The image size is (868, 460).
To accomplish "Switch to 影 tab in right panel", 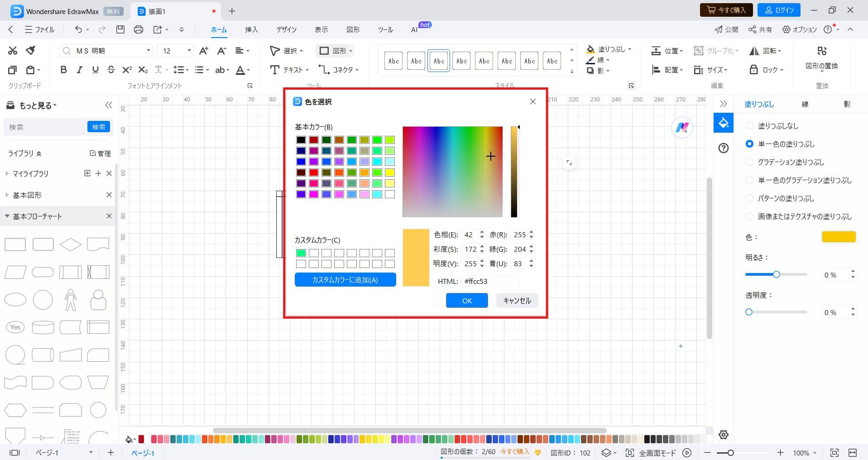I will click(847, 104).
